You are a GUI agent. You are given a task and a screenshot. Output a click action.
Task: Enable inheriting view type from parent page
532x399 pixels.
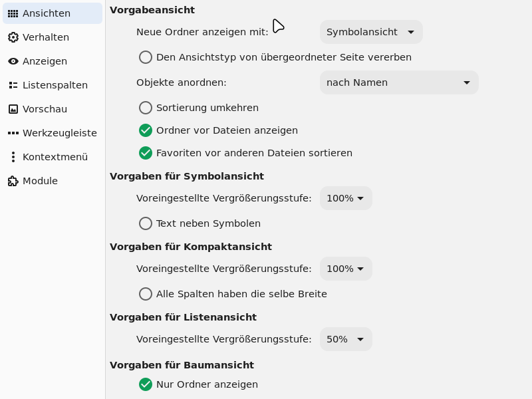pyautogui.click(x=146, y=57)
